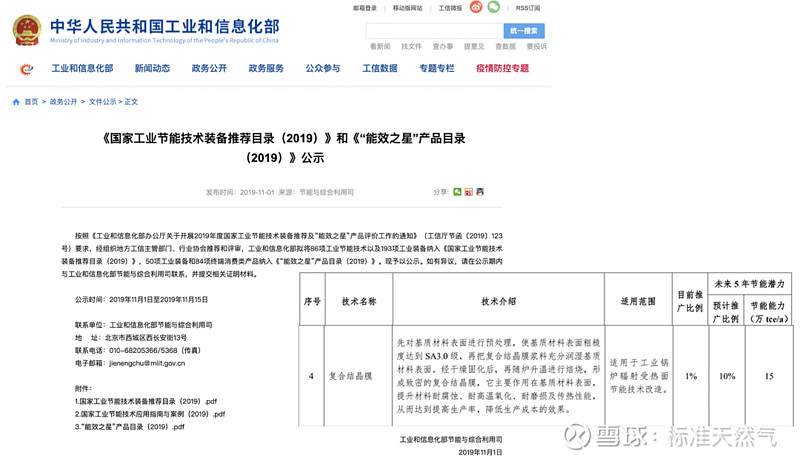Download attachment 1 国家工业节能技术装备推荐目录 pdf
800x461 pixels.
click(146, 401)
